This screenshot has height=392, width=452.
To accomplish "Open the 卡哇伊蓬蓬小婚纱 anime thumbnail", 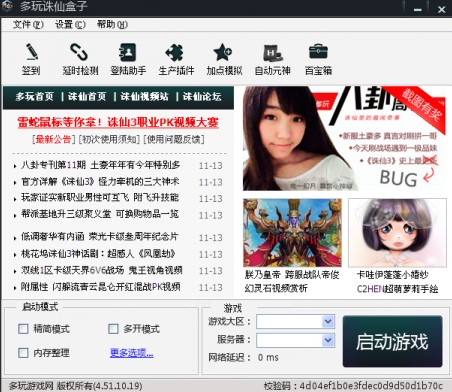I will [x=397, y=233].
